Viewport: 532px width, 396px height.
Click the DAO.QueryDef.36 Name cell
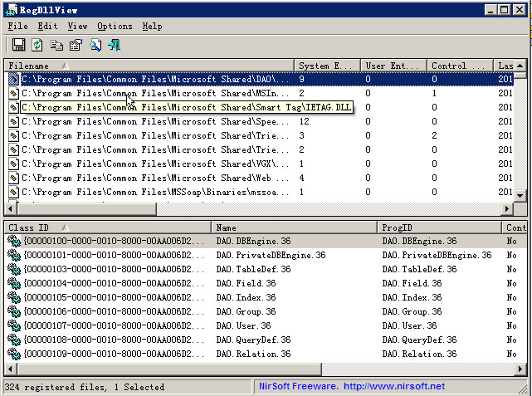tap(253, 340)
